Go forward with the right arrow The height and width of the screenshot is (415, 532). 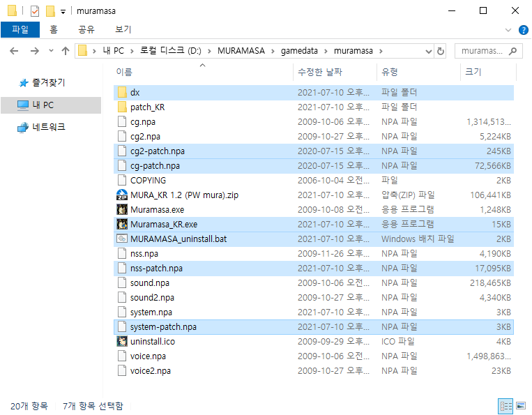[35, 51]
